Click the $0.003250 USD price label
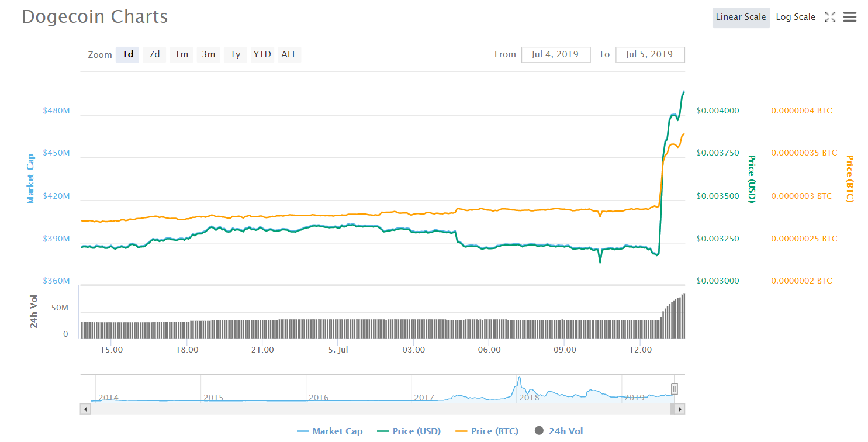The height and width of the screenshot is (442, 868). click(x=718, y=239)
